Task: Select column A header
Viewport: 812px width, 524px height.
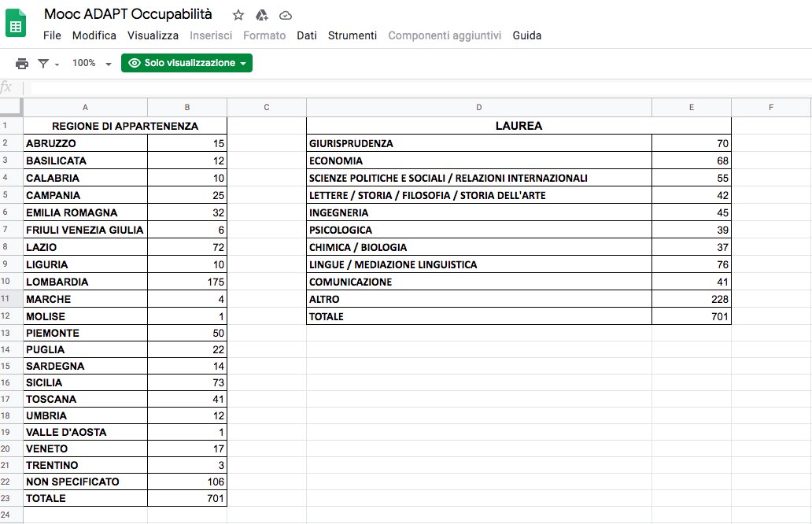Action: (86, 107)
